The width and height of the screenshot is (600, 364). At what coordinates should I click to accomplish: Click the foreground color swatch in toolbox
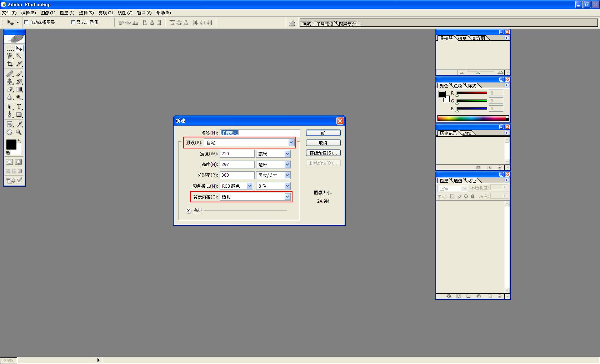coord(11,144)
